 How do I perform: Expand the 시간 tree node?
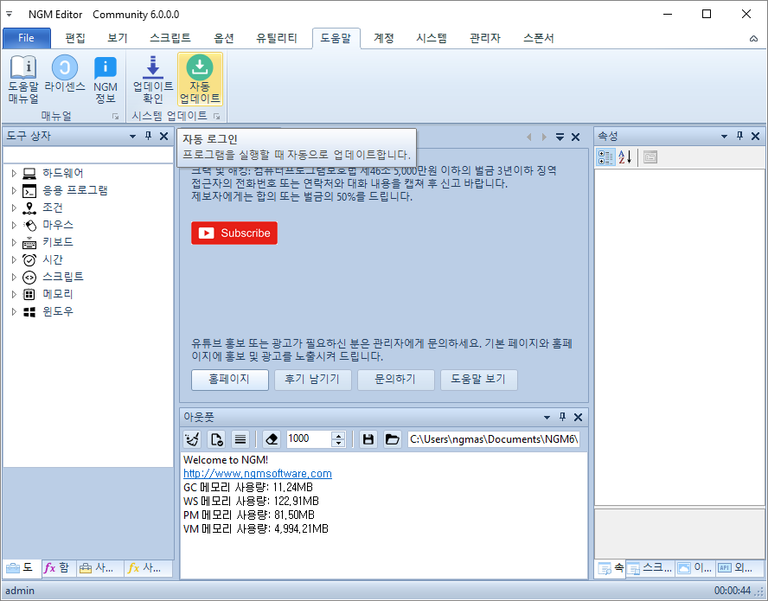[14, 260]
